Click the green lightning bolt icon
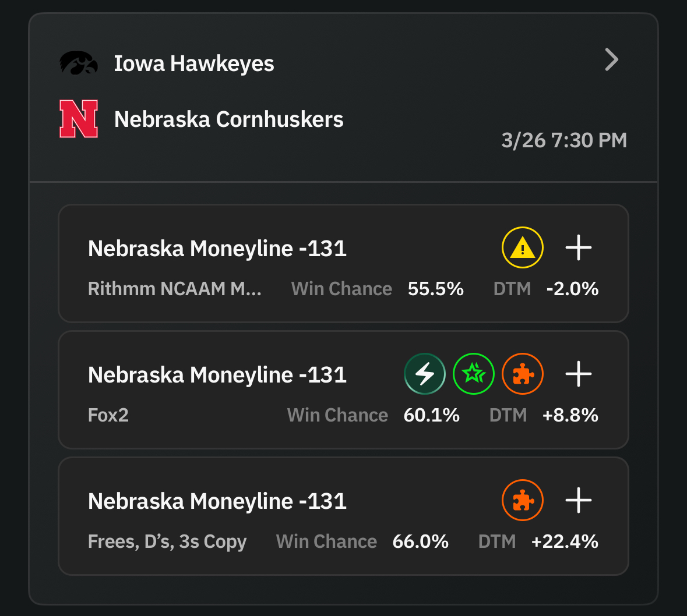The height and width of the screenshot is (616, 687). pyautogui.click(x=425, y=374)
